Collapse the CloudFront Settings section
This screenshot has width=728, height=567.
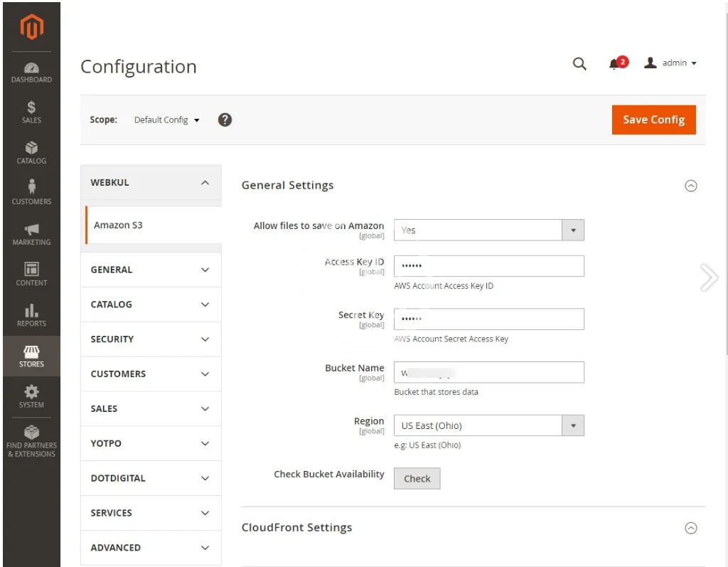(690, 528)
